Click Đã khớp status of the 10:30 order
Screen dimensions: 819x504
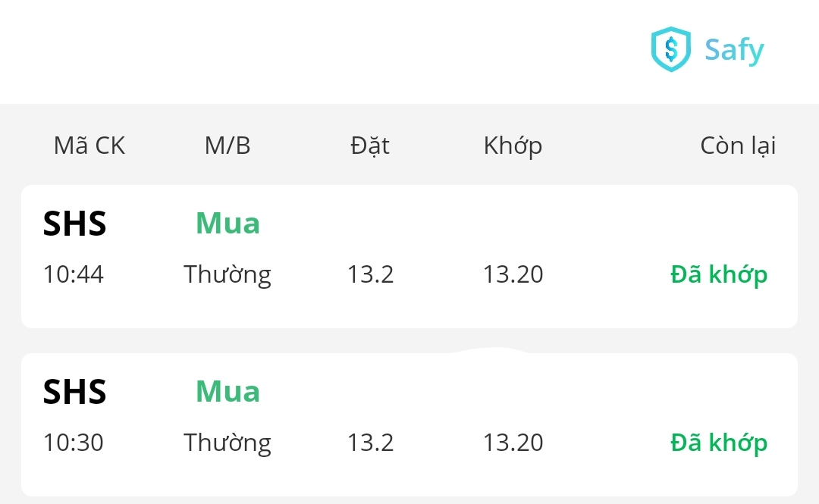pos(719,443)
